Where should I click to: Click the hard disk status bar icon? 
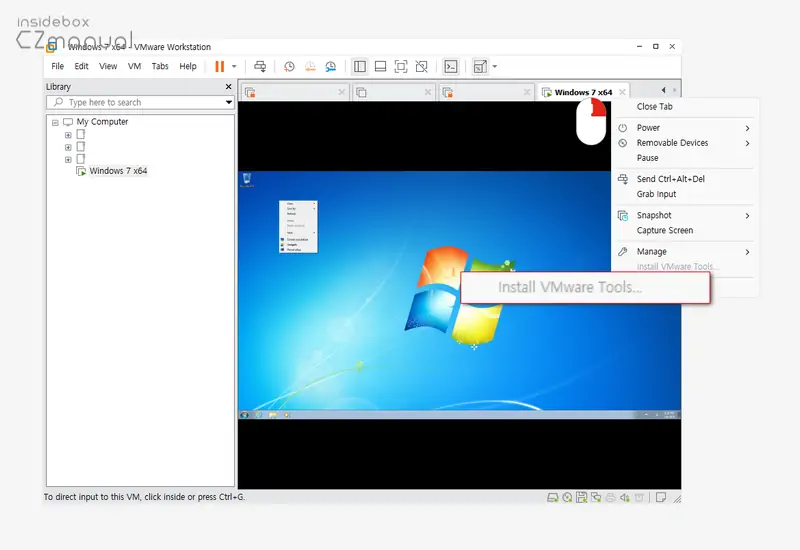click(x=553, y=497)
